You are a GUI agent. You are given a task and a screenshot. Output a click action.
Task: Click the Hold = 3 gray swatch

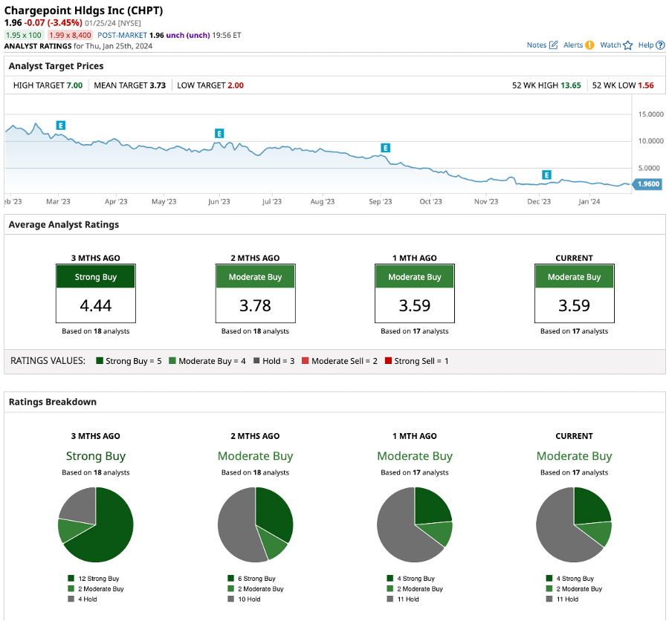[256, 361]
